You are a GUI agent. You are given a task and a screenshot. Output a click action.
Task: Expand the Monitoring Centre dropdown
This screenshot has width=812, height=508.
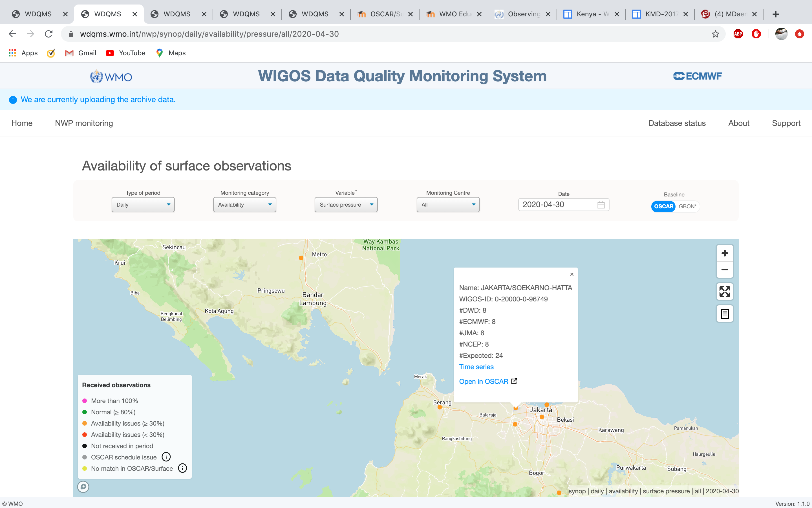point(448,205)
